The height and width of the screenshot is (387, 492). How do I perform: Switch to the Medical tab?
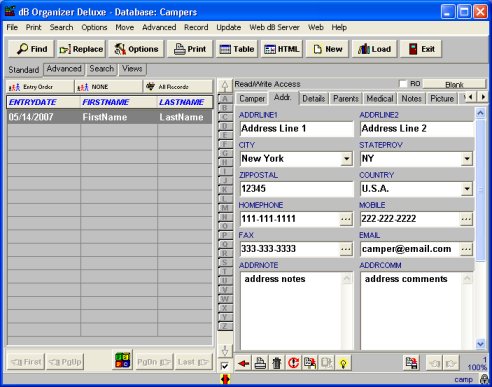coord(380,99)
